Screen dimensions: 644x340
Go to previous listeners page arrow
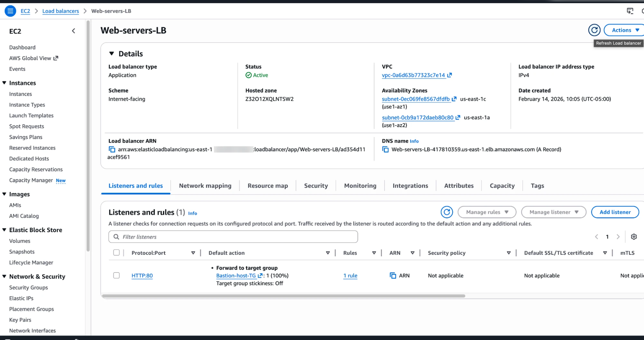596,237
